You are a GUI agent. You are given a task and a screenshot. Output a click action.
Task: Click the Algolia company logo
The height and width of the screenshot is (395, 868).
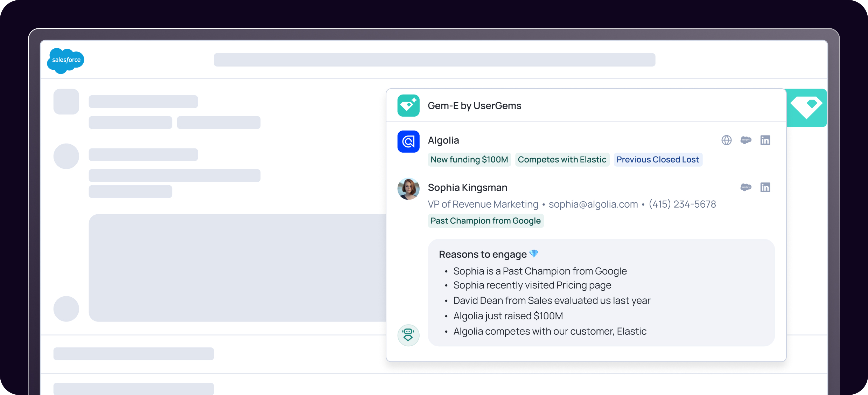[x=408, y=141]
